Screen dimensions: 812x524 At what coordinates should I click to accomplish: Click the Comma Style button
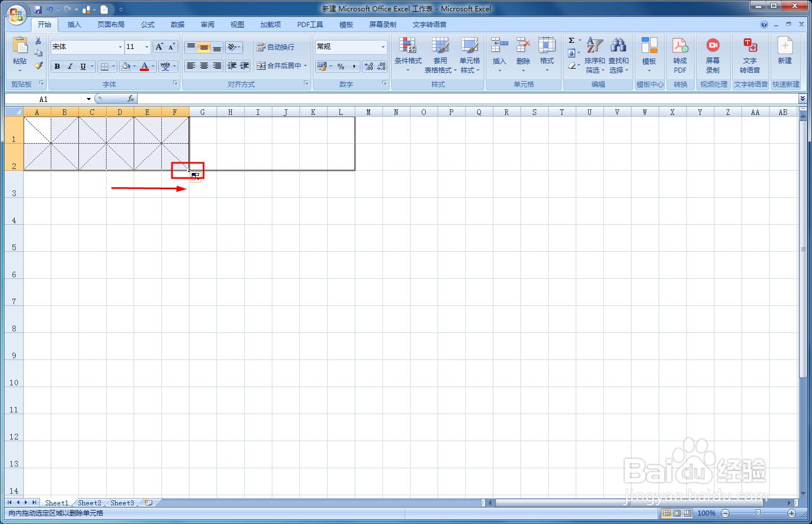click(x=354, y=66)
